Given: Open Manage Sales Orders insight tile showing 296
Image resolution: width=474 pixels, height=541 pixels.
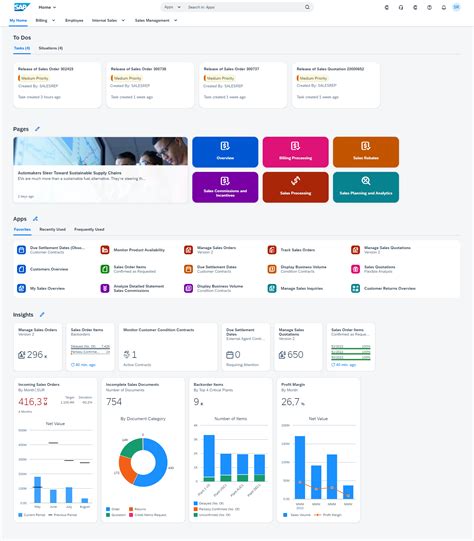Looking at the screenshot, I should [x=38, y=347].
